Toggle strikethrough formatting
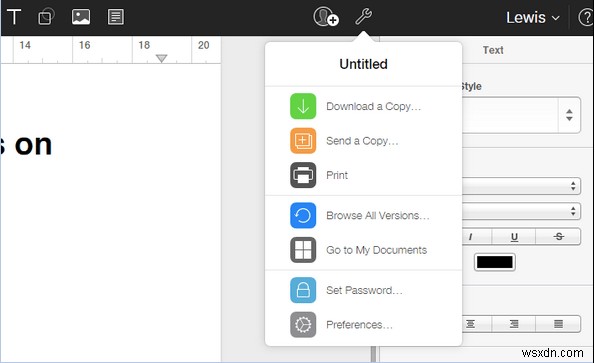Image resolution: width=595 pixels, height=363 pixels. (558, 237)
